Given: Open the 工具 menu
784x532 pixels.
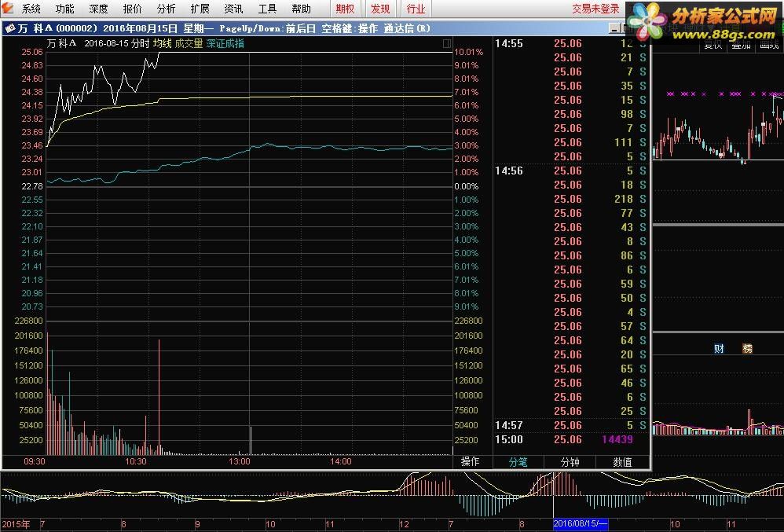Looking at the screenshot, I should coord(268,9).
